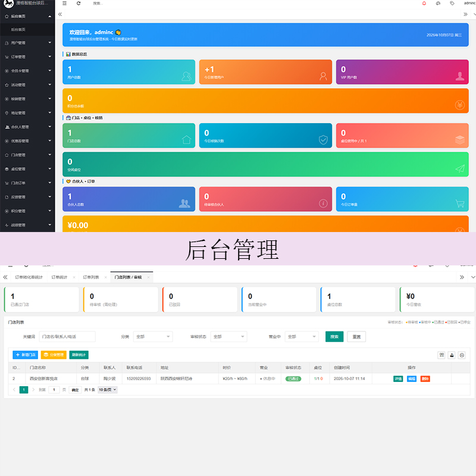Switch to the 订单统计 tab
476x476 pixels.
tap(59, 277)
